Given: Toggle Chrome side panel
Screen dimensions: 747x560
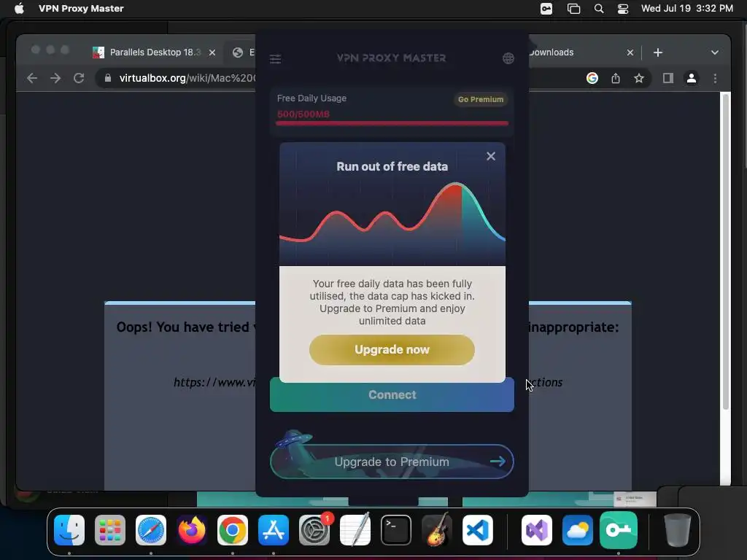Looking at the screenshot, I should 668,78.
